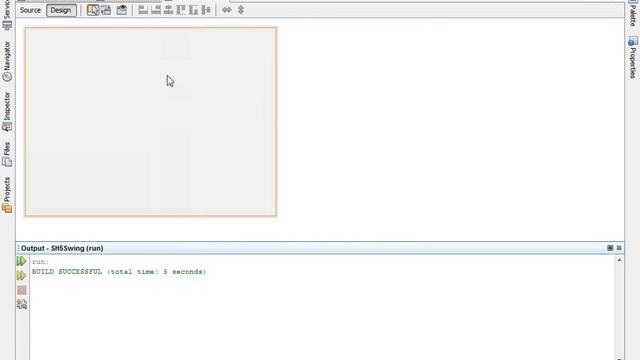
Task: Open the Files side panel
Action: coord(7,154)
